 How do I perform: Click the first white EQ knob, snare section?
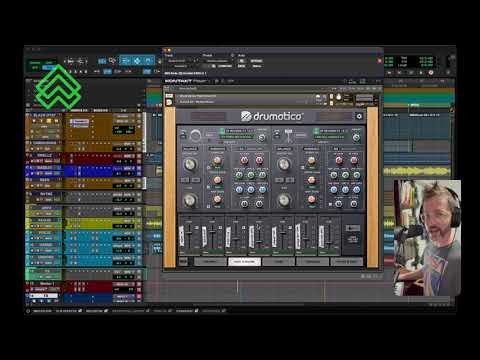[x=244, y=204]
